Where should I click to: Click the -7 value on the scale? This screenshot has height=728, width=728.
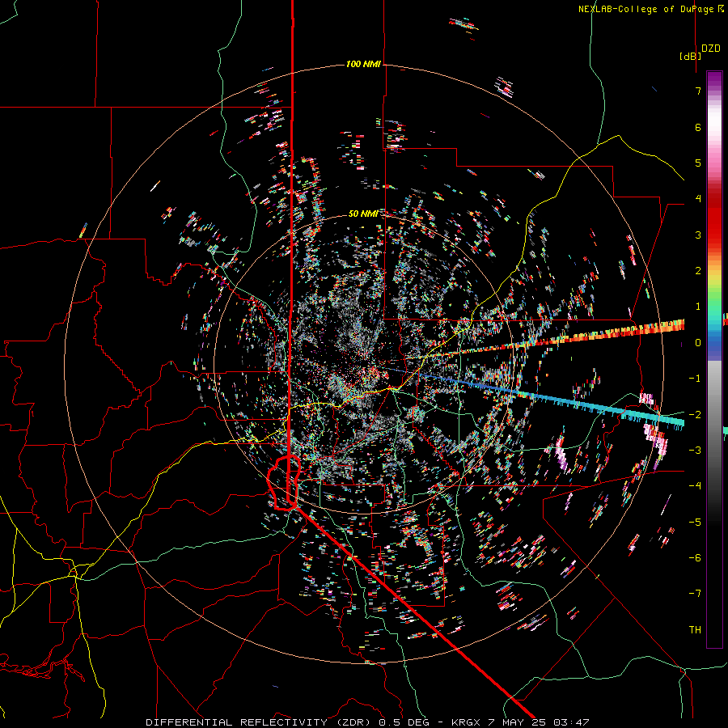(695, 594)
